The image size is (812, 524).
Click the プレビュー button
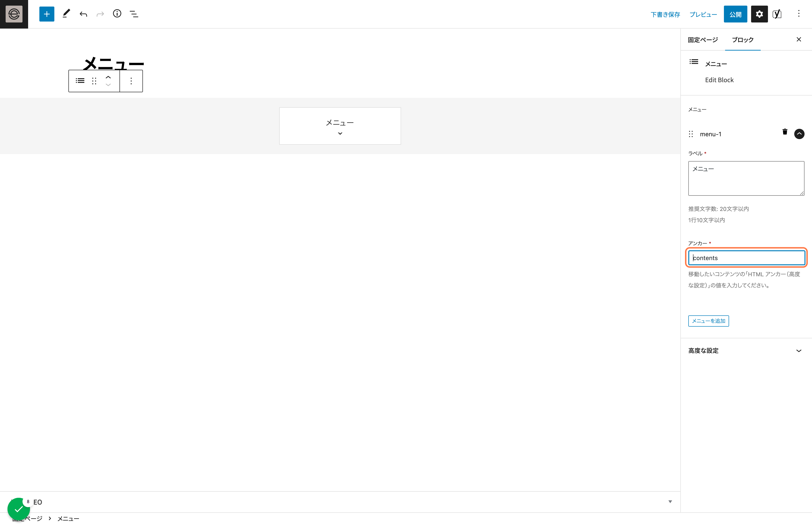703,14
